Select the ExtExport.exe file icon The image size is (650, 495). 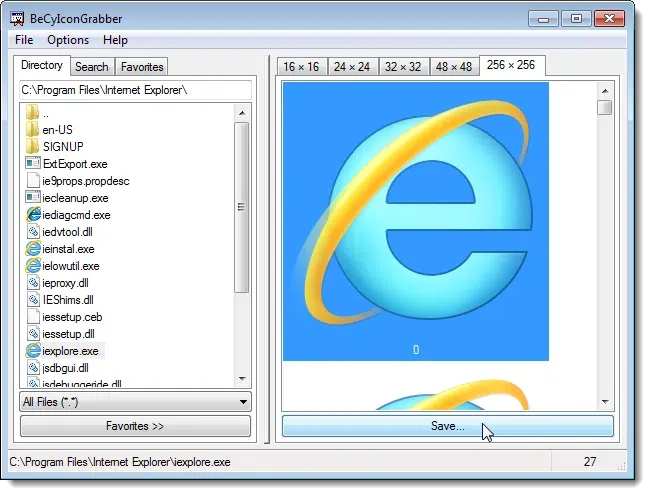point(33,163)
